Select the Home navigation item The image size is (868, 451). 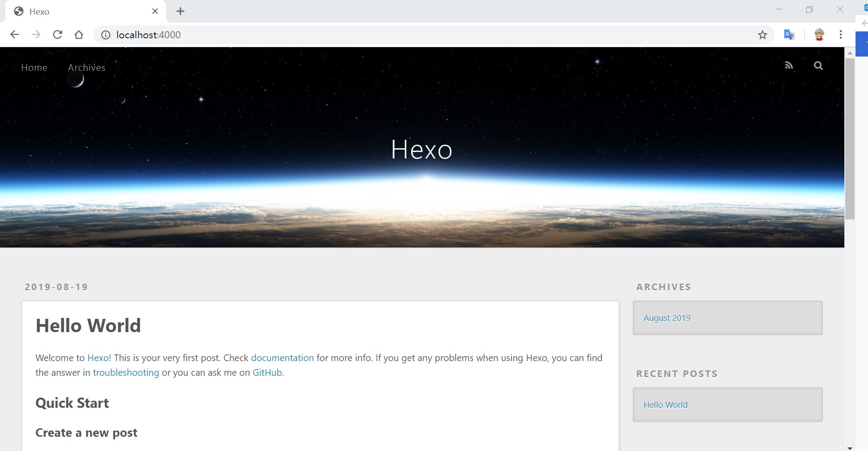34,68
